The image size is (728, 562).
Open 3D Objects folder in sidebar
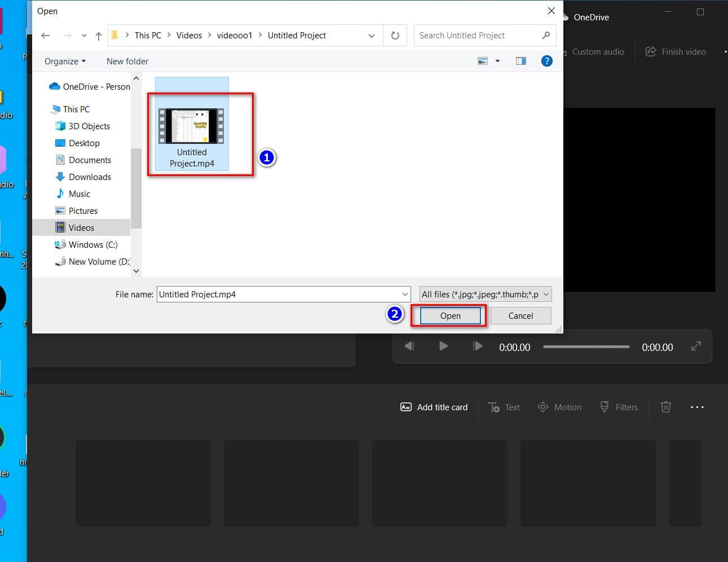82,126
